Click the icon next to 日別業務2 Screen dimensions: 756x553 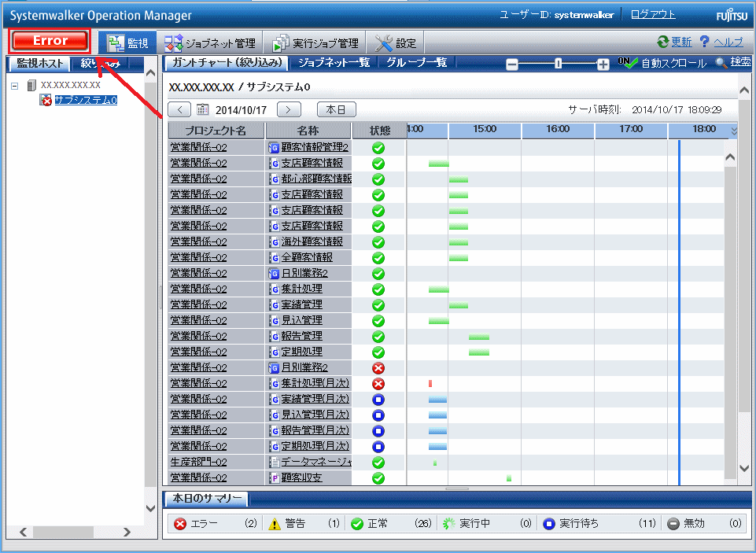(x=274, y=274)
